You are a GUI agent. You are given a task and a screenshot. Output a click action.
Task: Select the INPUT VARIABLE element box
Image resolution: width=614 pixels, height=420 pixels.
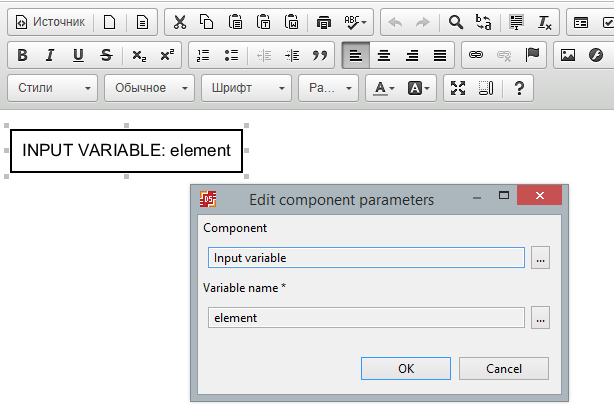[x=126, y=151]
